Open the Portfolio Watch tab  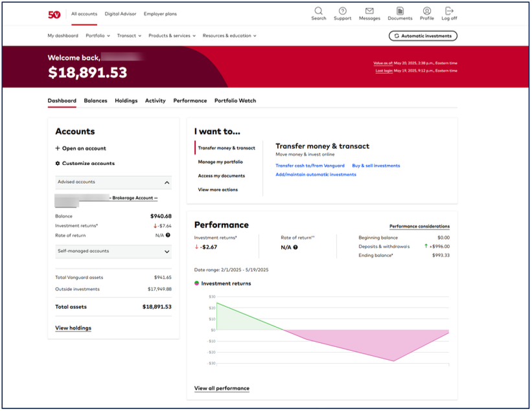[x=235, y=100]
